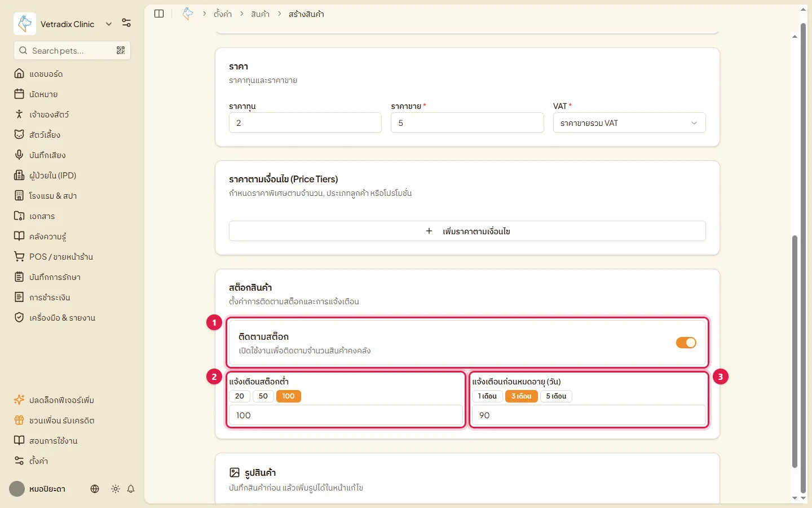Open นัดหมาย calendar icon

tap(19, 94)
